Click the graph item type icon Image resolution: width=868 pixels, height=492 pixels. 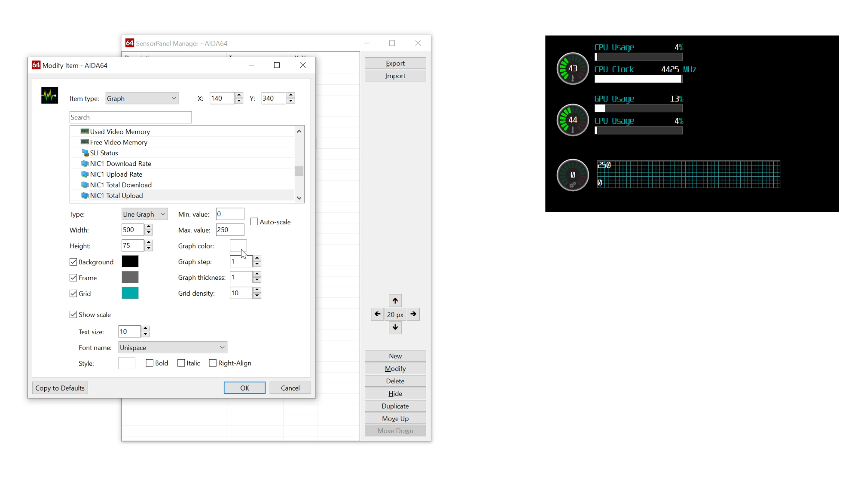pyautogui.click(x=50, y=95)
